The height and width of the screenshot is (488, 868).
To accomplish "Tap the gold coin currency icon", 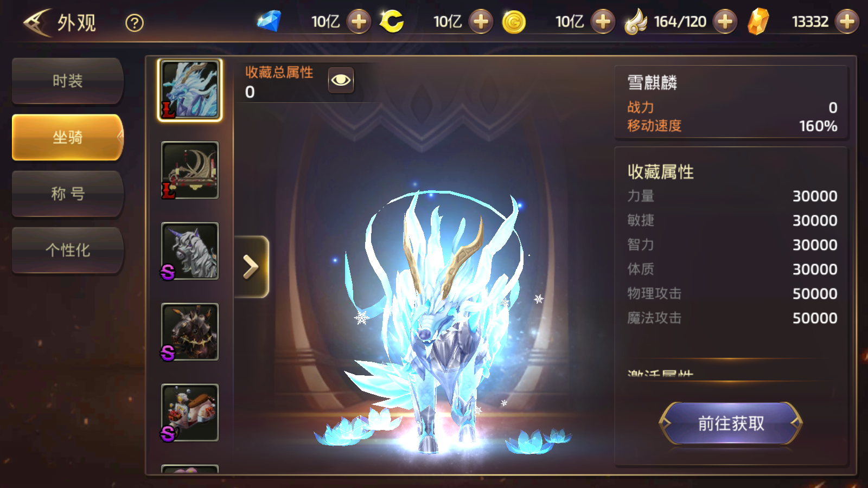I will pyautogui.click(x=514, y=22).
